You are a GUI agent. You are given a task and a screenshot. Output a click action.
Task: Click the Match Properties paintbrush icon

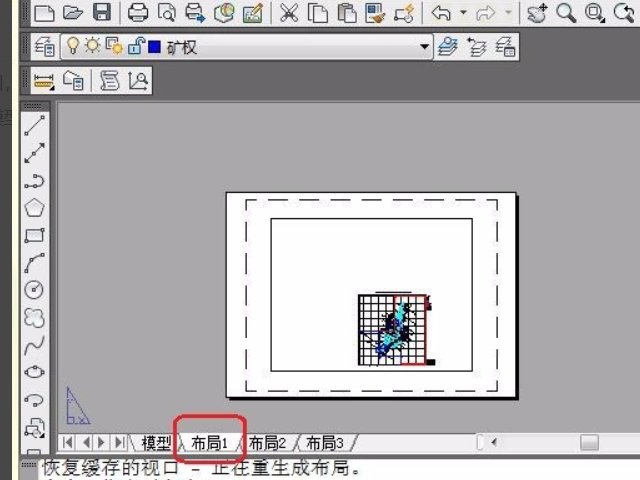coord(376,13)
